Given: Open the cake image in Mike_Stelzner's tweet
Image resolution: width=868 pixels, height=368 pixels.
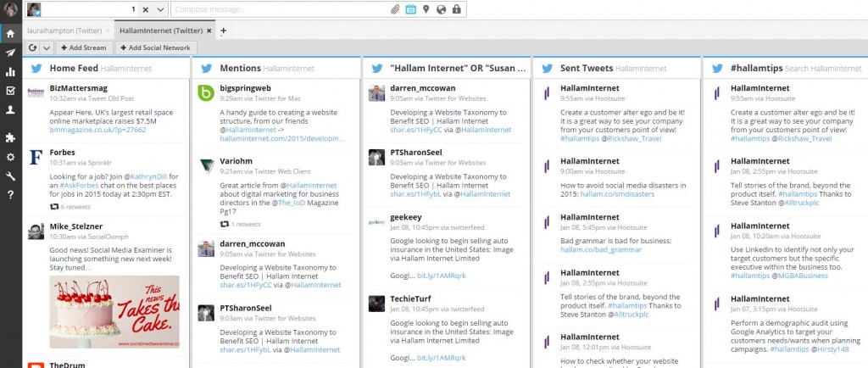Looking at the screenshot, I should pyautogui.click(x=114, y=312).
